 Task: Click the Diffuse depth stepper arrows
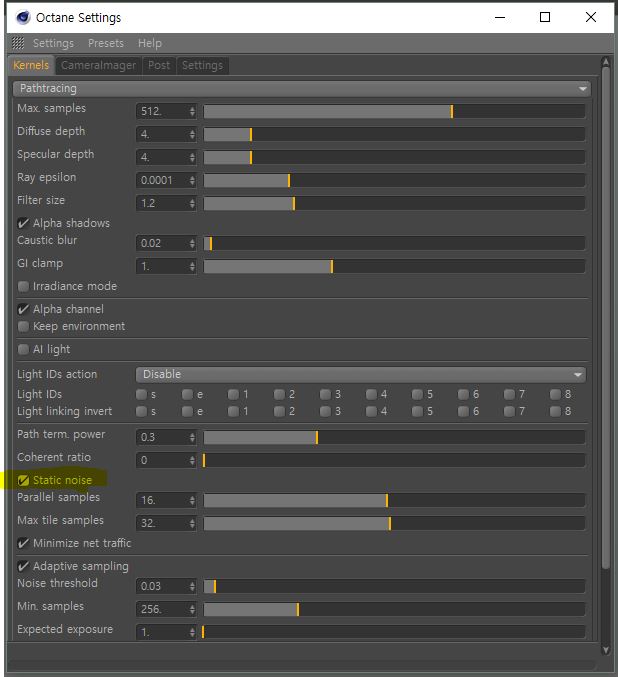click(x=192, y=134)
